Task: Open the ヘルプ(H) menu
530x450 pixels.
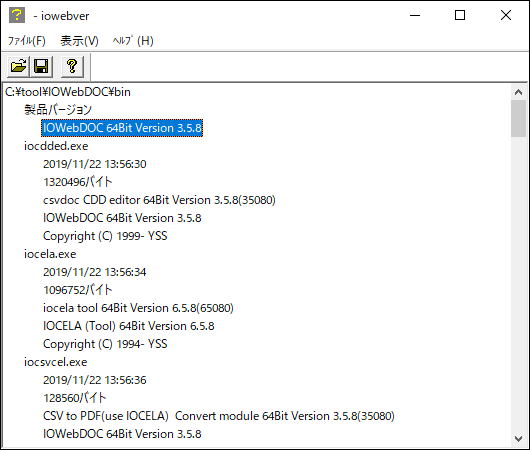Action: 133,41
